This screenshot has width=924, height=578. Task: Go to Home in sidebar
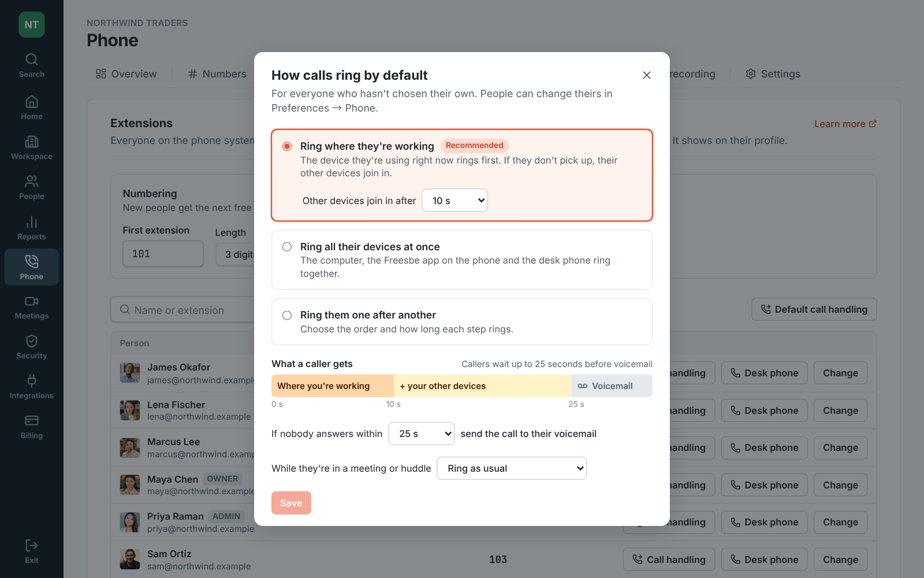tap(32, 108)
